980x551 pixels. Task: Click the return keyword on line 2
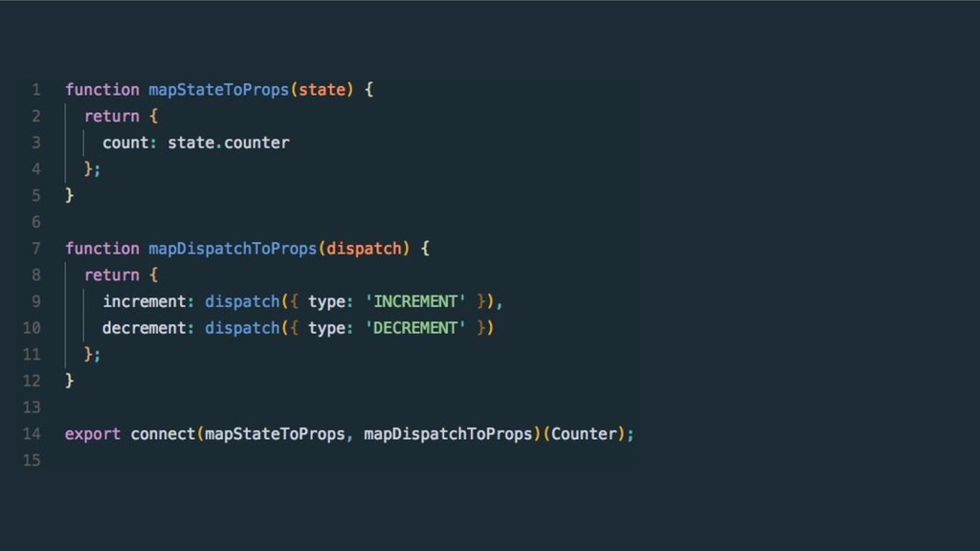coord(112,116)
